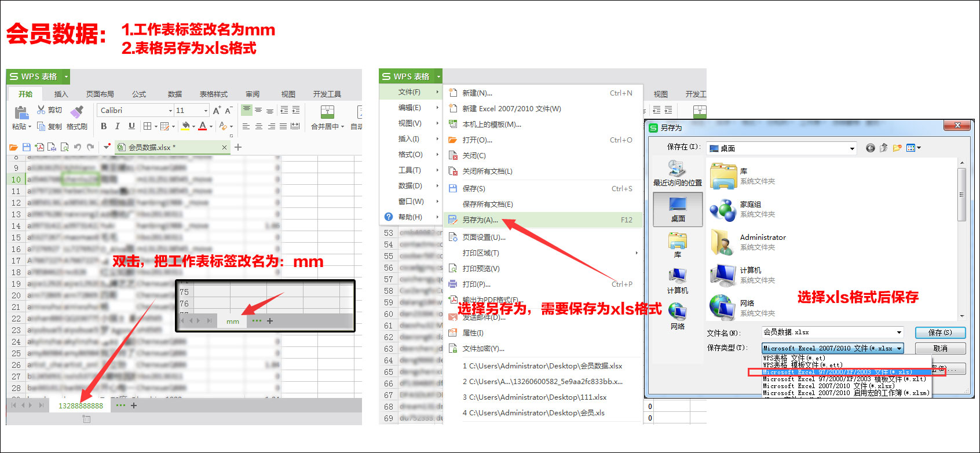The image size is (980, 453).
Task: Switch to the 表格样式 ribbon tab
Action: pos(214,94)
